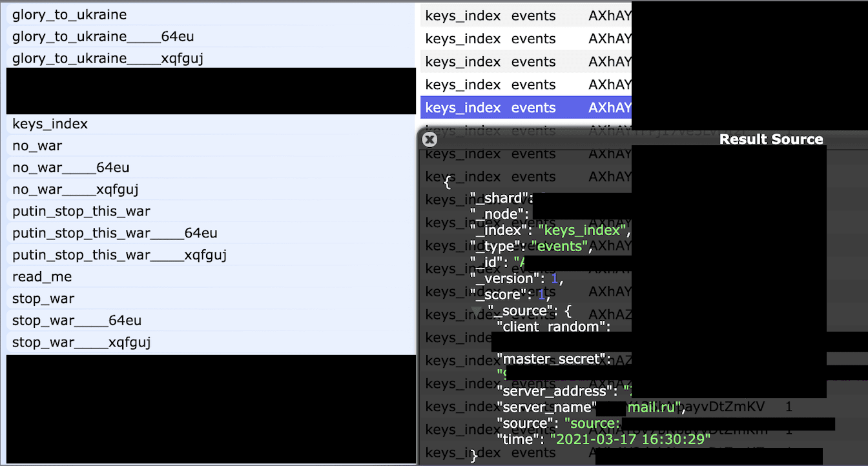This screenshot has width=868, height=466.
Task: Select the stop_war index
Action: [211, 299]
